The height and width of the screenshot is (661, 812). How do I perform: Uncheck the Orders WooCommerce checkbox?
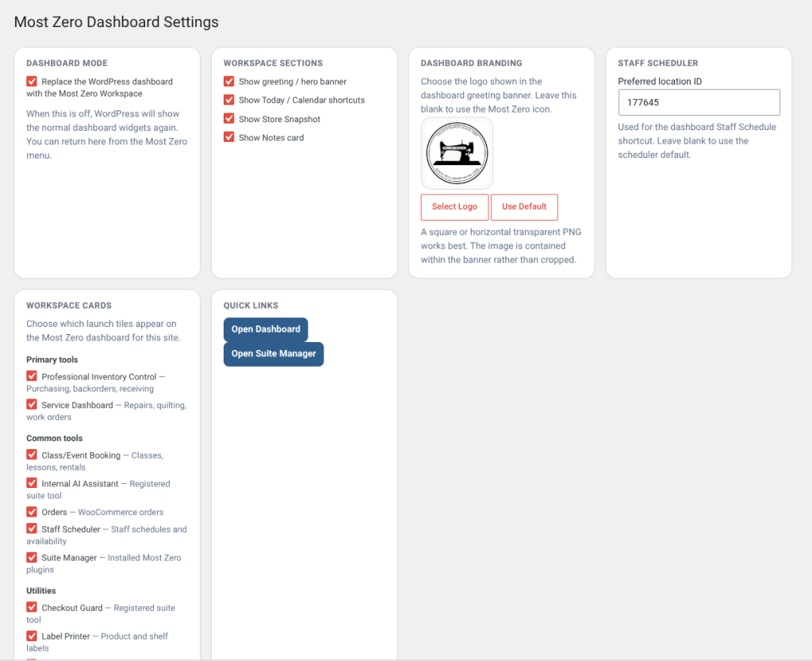coord(32,512)
